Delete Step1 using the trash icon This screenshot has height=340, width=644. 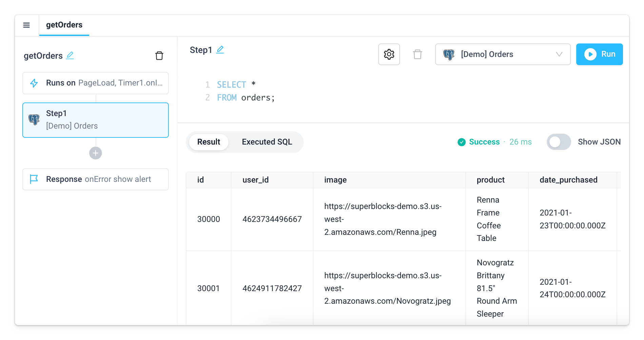tap(418, 54)
